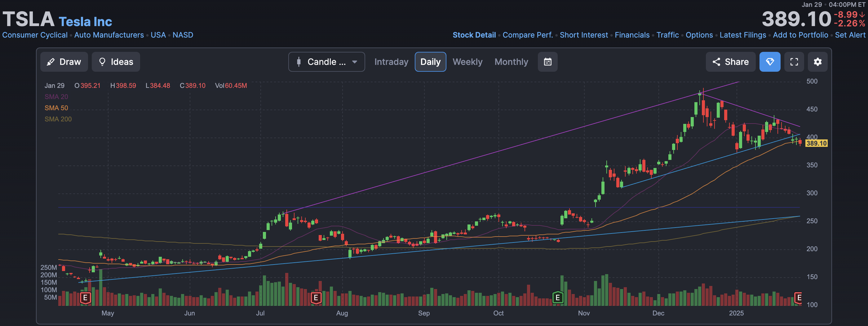The image size is (868, 326).
Task: Click the -2.26% change value
Action: tap(849, 23)
